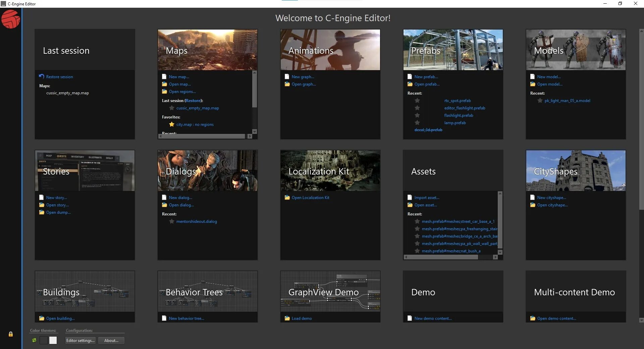Click Assets list scroll right arrow
Viewport: 644px width, 349px height.
(495, 257)
